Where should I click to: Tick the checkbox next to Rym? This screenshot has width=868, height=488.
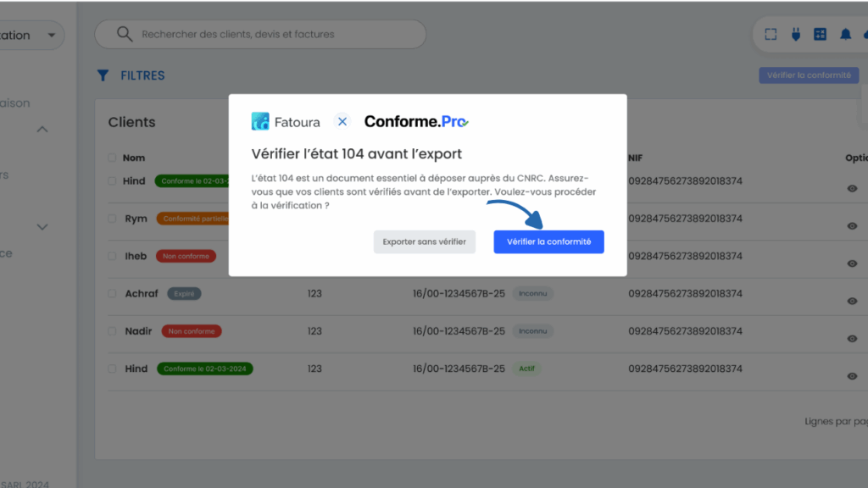tap(112, 219)
